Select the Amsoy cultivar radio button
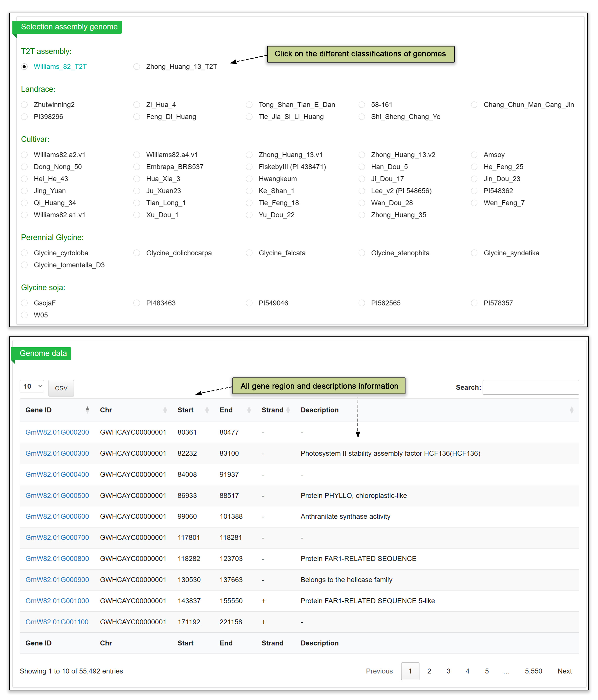 [x=474, y=155]
